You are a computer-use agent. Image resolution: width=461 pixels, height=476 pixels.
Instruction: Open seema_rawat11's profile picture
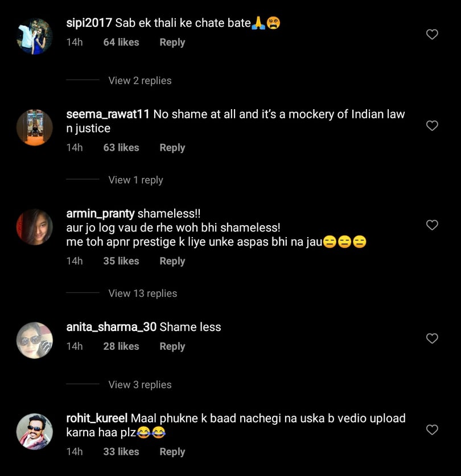(x=34, y=127)
